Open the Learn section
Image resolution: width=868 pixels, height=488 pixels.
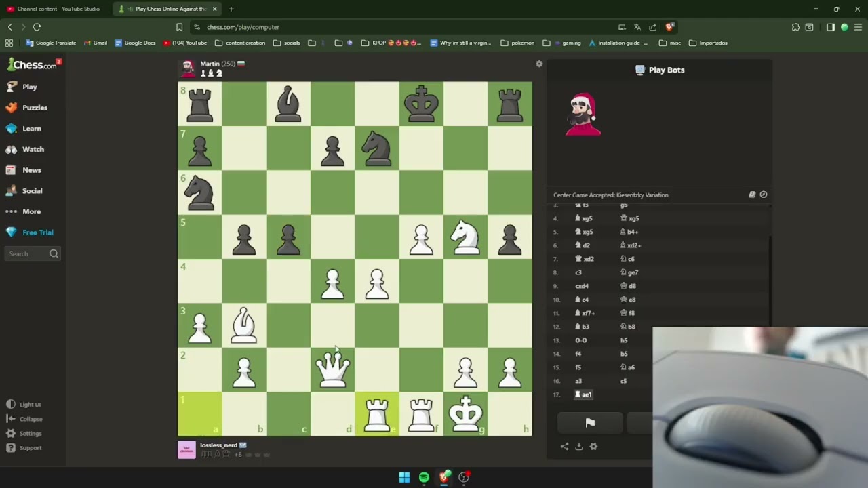point(24,129)
